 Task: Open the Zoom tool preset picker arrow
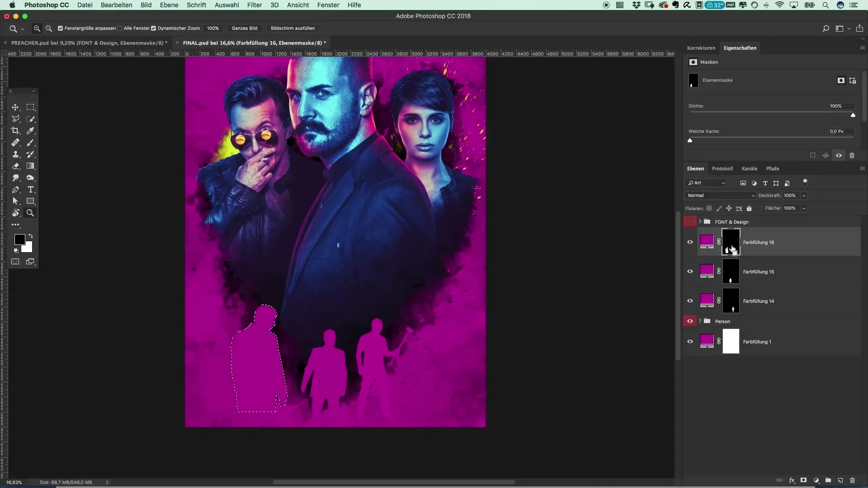coord(22,28)
